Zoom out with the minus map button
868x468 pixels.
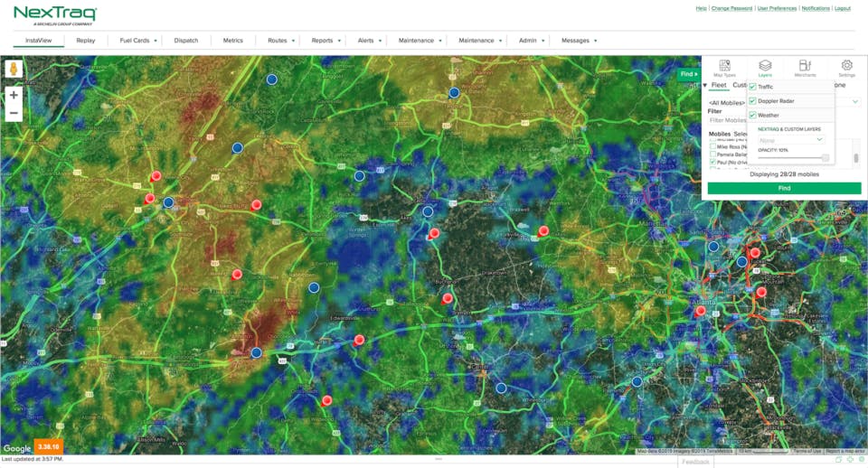point(14,113)
